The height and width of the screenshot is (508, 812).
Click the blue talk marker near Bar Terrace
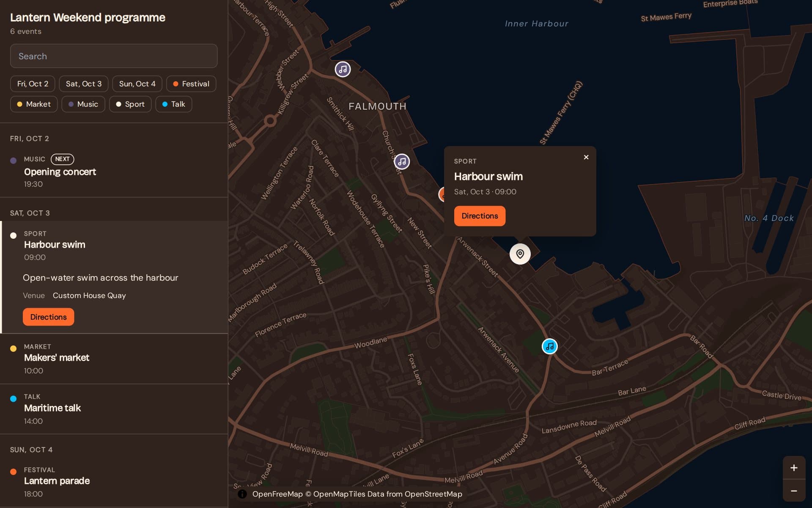click(x=550, y=347)
